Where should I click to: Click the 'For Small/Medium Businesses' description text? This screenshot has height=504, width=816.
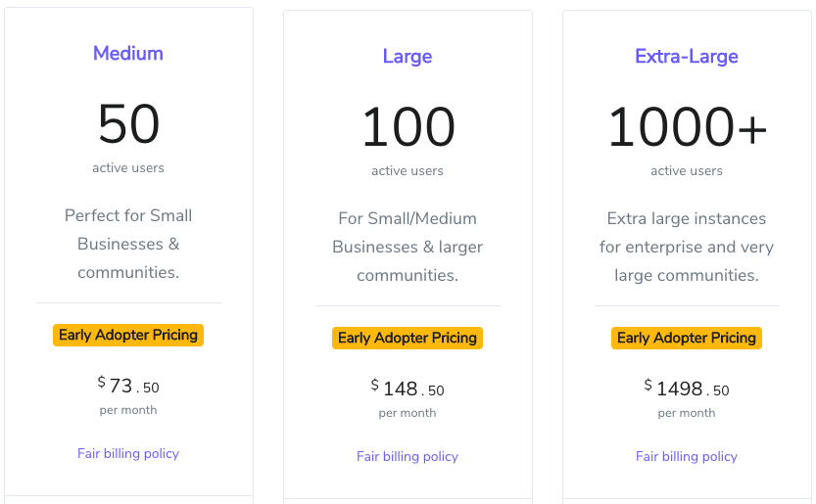(408, 247)
